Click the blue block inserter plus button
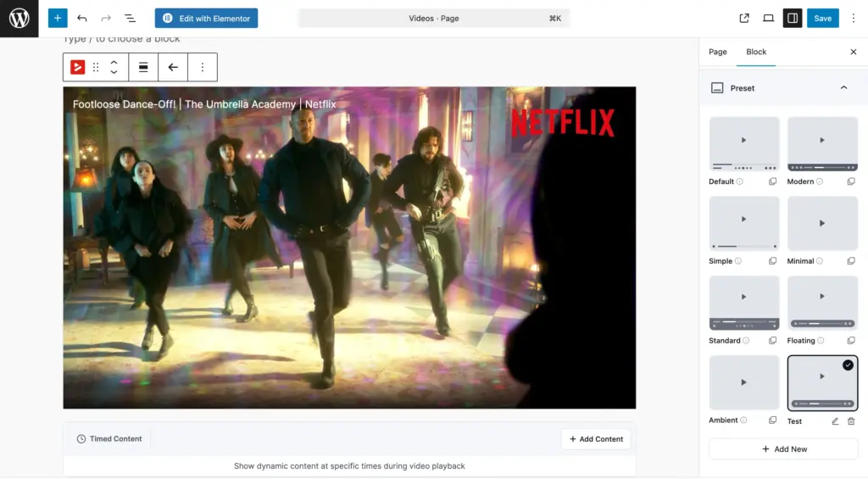The height and width of the screenshot is (479, 868). [x=58, y=19]
